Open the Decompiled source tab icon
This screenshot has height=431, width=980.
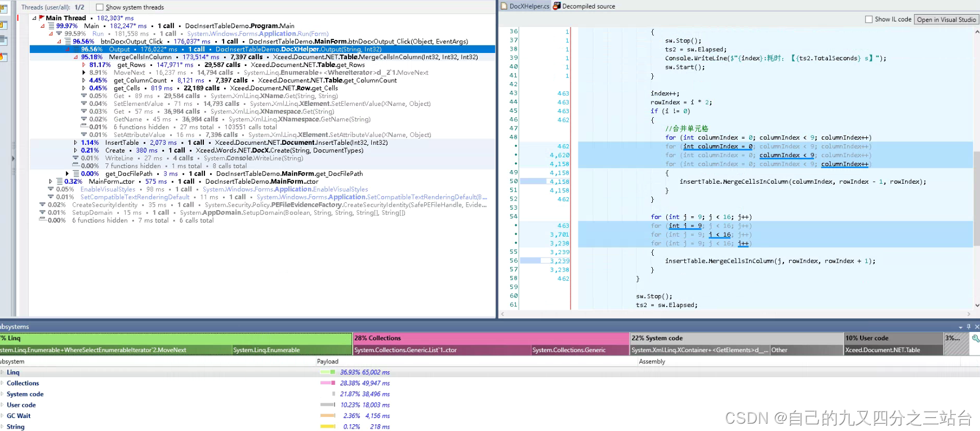click(x=556, y=6)
